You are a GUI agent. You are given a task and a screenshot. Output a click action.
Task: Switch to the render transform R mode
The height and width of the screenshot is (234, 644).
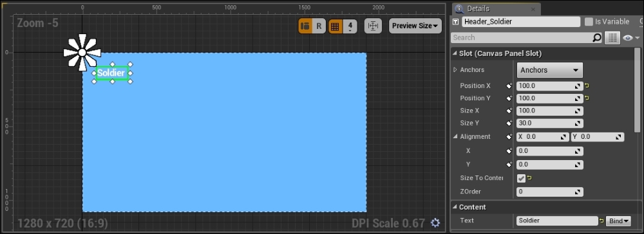pos(319,26)
